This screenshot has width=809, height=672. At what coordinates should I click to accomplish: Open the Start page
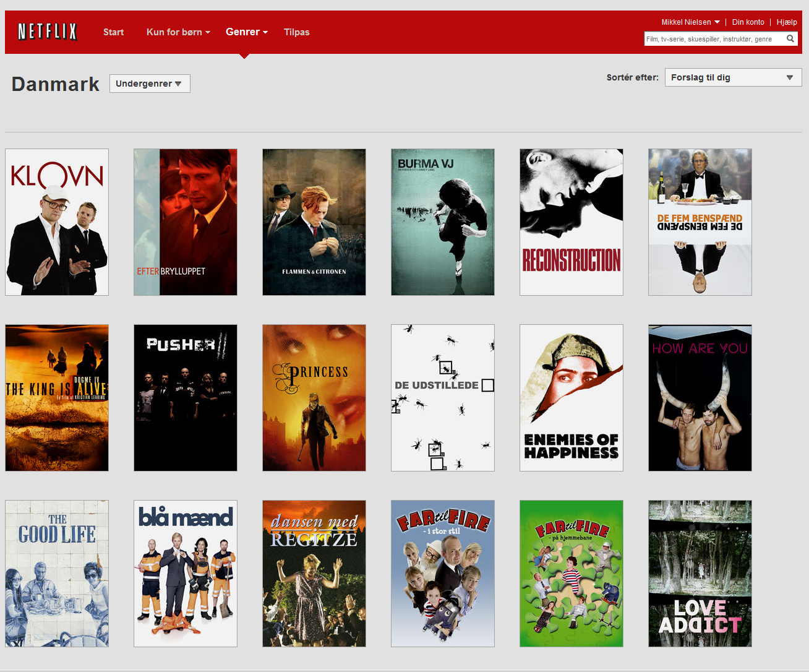[x=113, y=32]
